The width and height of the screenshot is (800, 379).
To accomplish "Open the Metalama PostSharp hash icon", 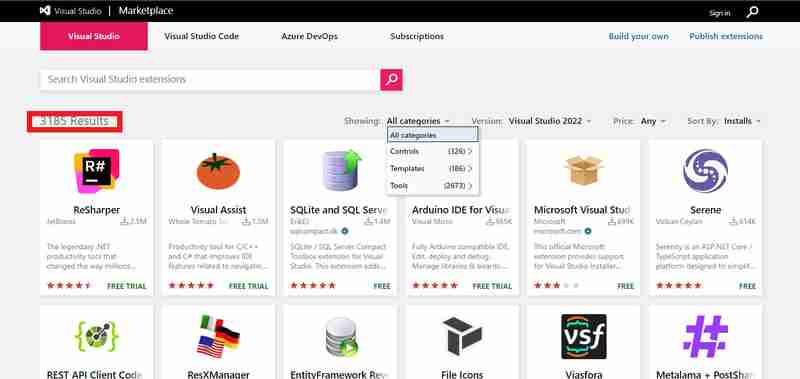I will pyautogui.click(x=705, y=336).
